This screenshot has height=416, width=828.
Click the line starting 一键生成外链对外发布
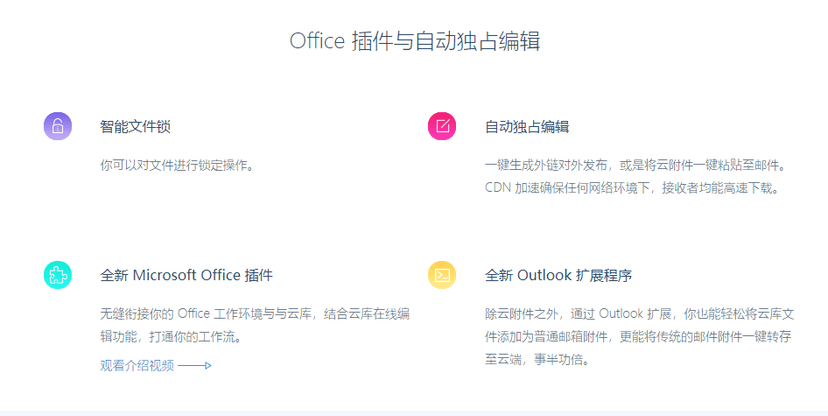click(x=636, y=165)
